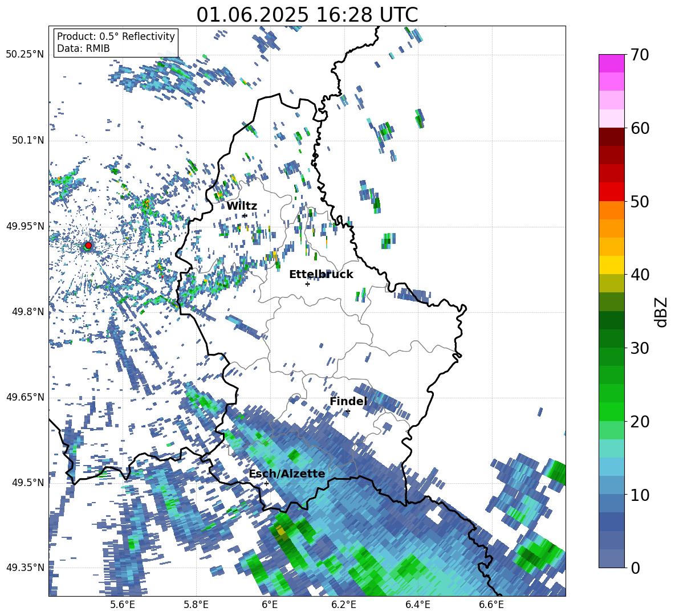
Task: Click the colorbar label 20
Action: point(640,422)
